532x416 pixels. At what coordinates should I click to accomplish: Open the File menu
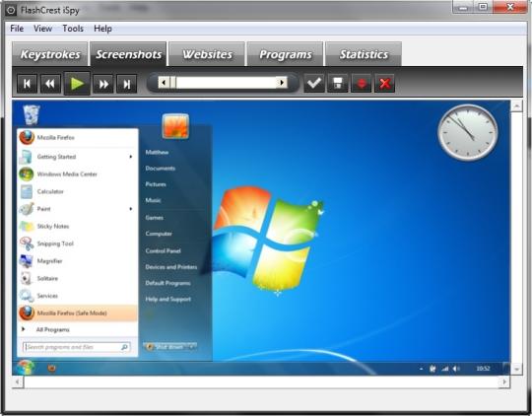(17, 29)
